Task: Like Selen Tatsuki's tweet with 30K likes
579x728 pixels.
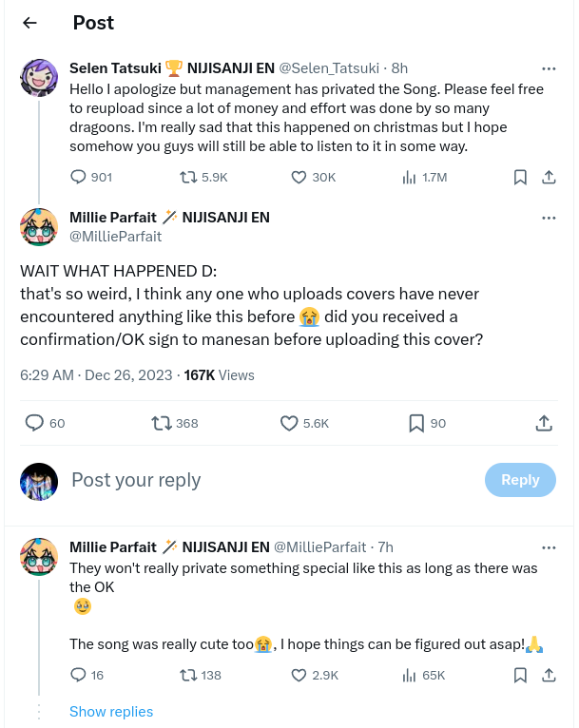Action: pos(298,177)
